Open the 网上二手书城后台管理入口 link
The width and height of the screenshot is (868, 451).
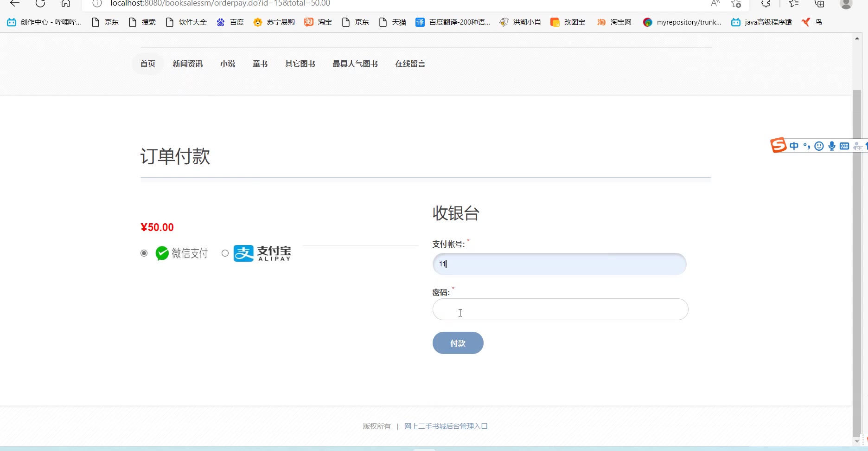(446, 426)
